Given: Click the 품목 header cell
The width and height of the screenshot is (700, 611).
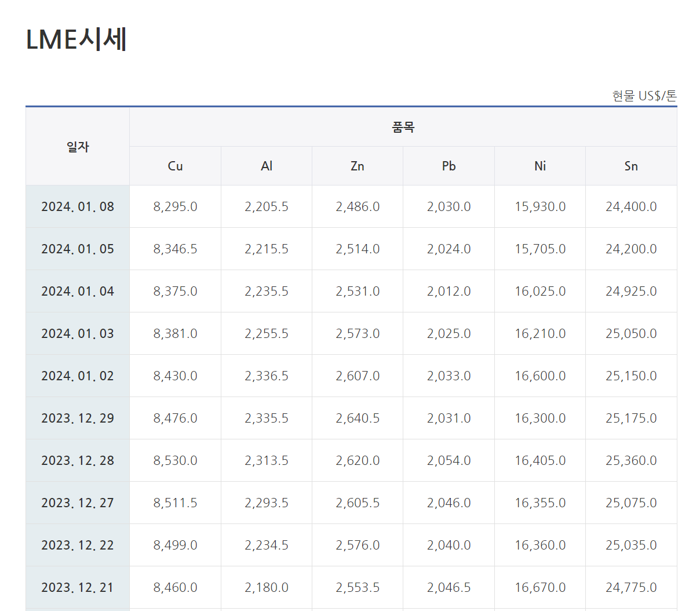Looking at the screenshot, I should [x=403, y=127].
